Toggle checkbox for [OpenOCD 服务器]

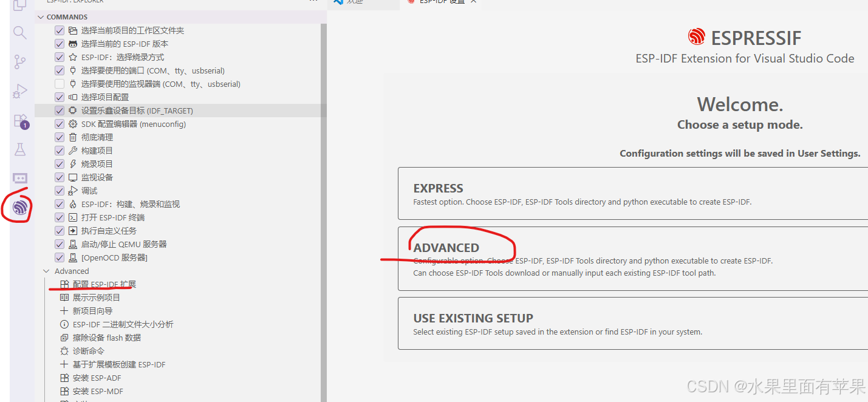point(60,257)
